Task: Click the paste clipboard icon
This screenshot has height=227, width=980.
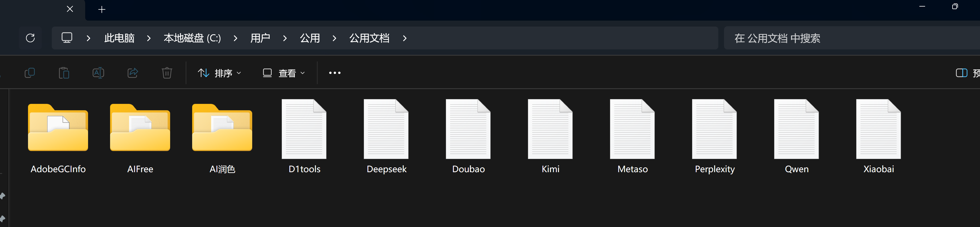Action: [x=64, y=73]
